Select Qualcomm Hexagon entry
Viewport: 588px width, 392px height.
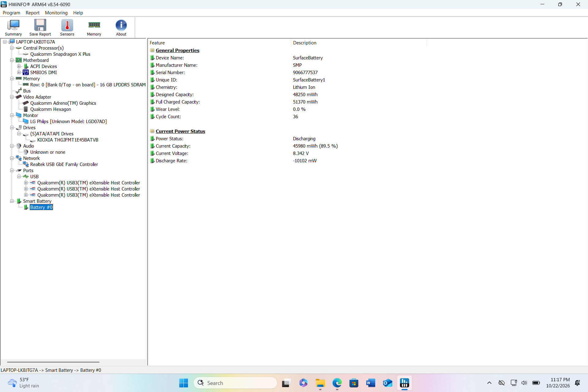[x=51, y=109]
